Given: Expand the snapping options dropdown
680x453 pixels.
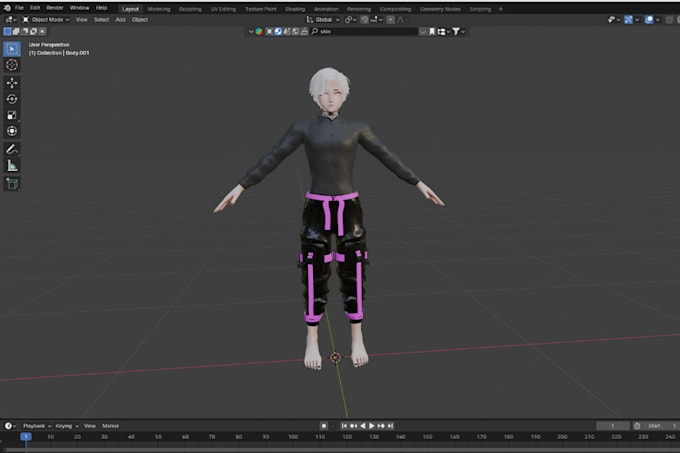Looking at the screenshot, I should coord(376,20).
